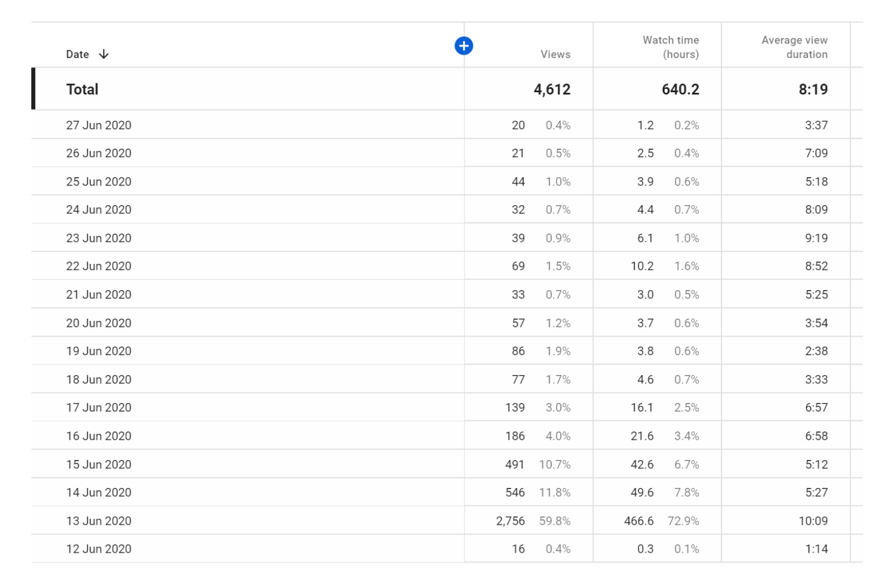Click the 466.6 watch time value

pos(639,521)
